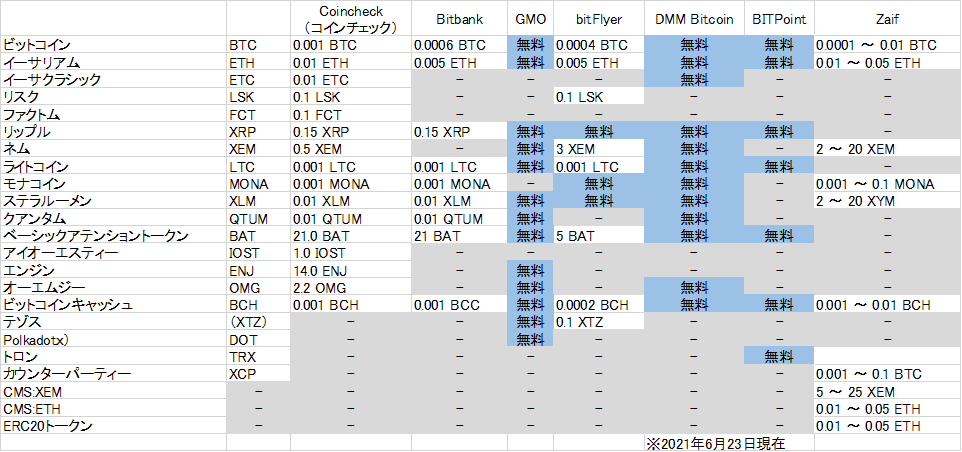Select the 21.0 BAT Coincheck cell
962x452 pixels.
pos(351,236)
